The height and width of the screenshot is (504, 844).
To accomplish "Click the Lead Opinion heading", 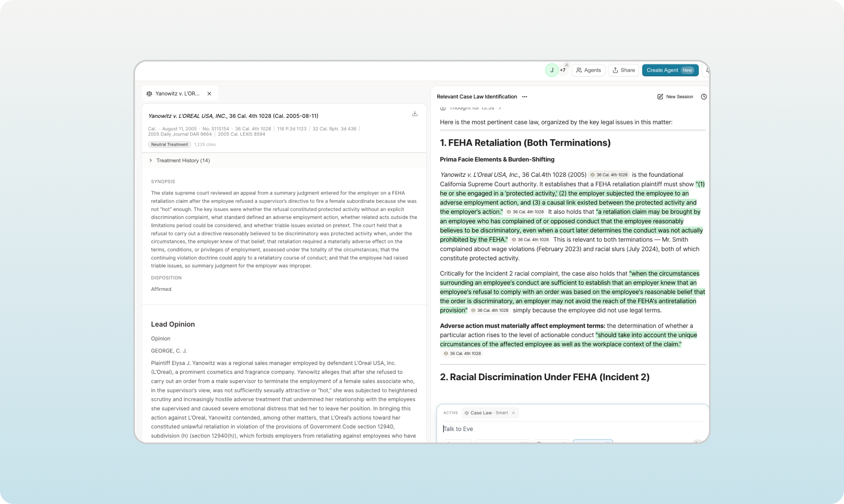I will [173, 324].
